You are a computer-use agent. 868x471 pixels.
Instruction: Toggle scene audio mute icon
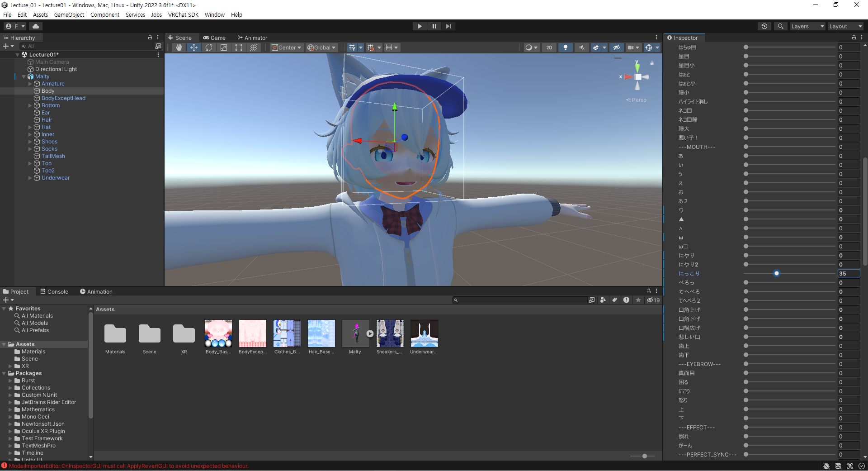pos(582,48)
